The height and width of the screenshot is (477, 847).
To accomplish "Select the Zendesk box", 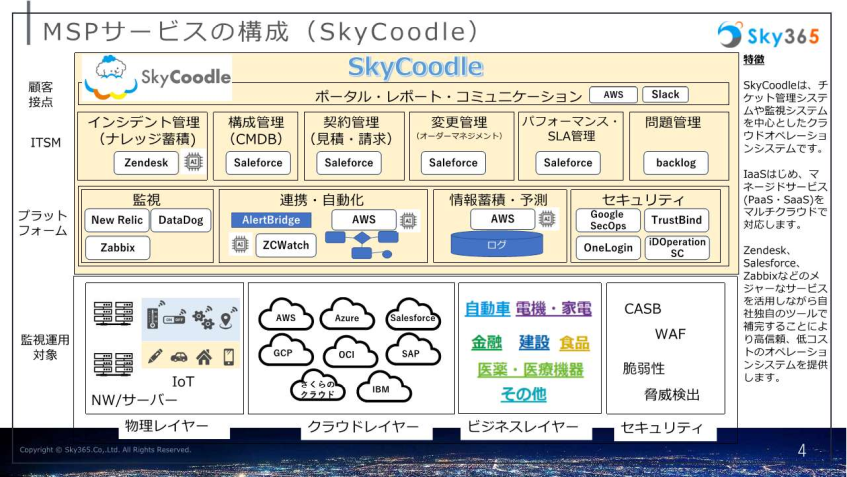I will tap(148, 162).
